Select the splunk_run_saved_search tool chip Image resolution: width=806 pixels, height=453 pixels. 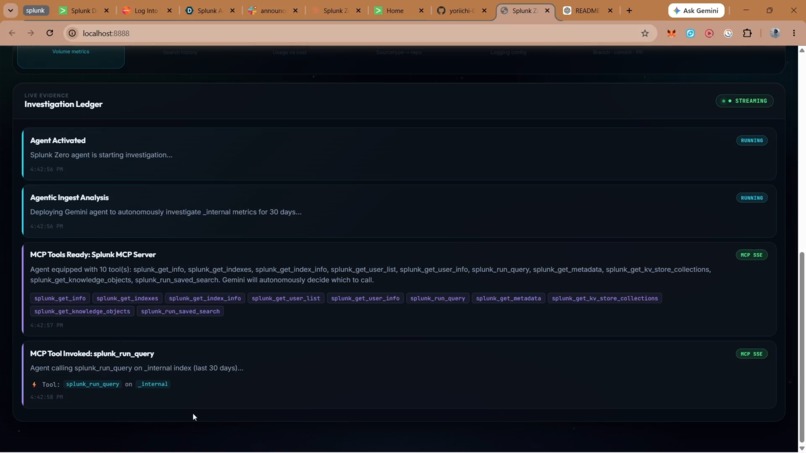tap(180, 312)
